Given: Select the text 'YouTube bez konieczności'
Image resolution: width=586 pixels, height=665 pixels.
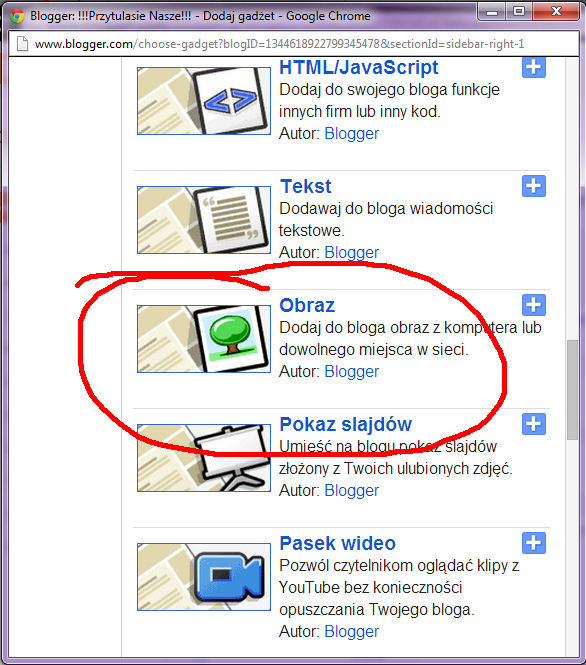Looking at the screenshot, I should tap(371, 588).
